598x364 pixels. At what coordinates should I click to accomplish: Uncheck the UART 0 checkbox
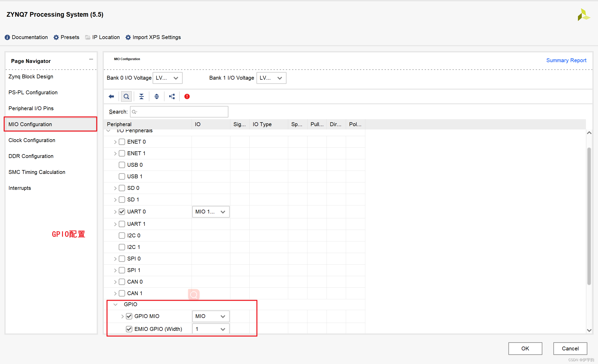coord(122,212)
